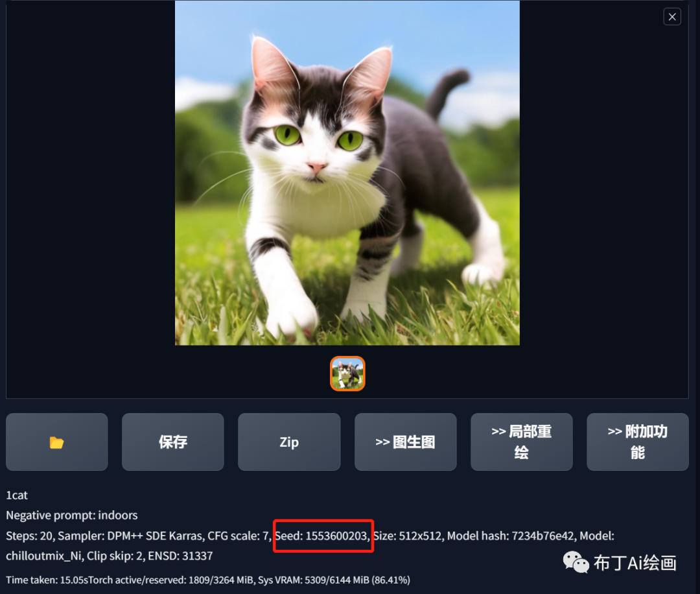Open the output folder via yellow folder icon

click(x=56, y=442)
